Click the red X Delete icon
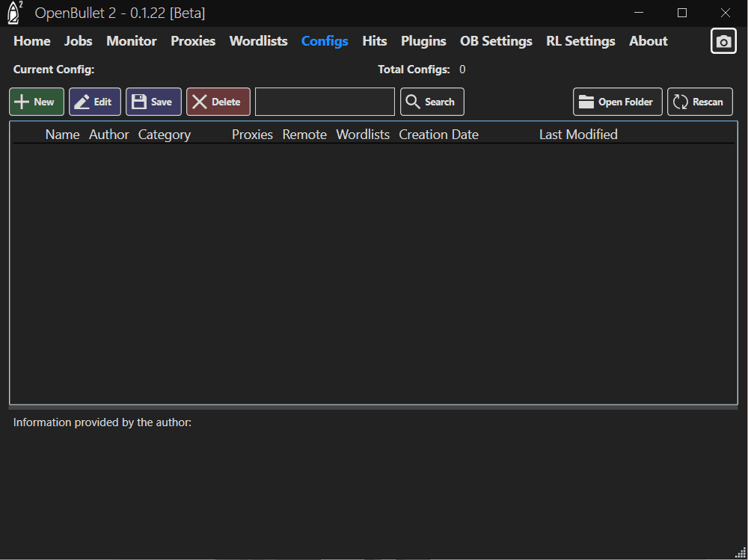748x560 pixels. (200, 102)
